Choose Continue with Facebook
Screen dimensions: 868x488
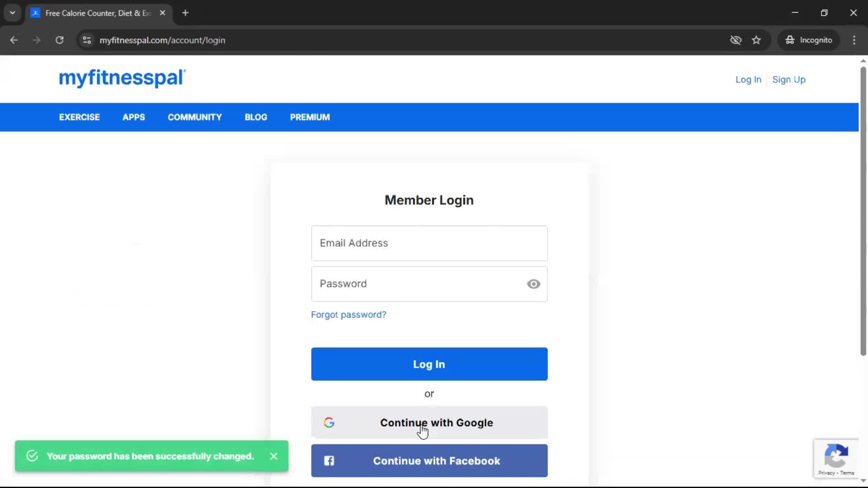point(429,461)
